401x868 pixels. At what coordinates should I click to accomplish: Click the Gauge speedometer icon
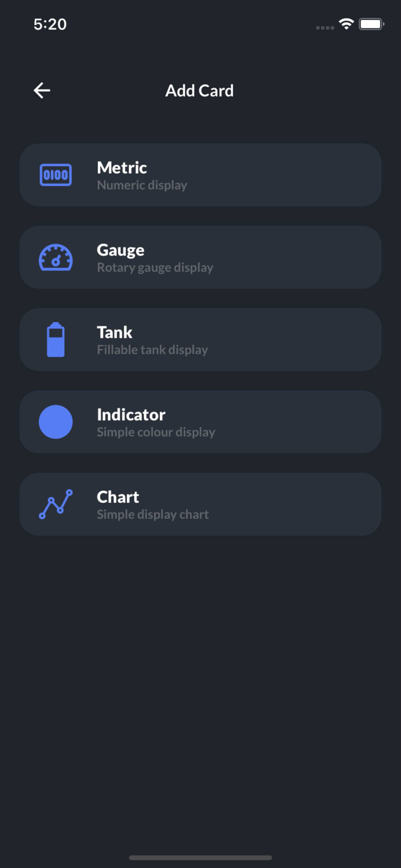(56, 258)
